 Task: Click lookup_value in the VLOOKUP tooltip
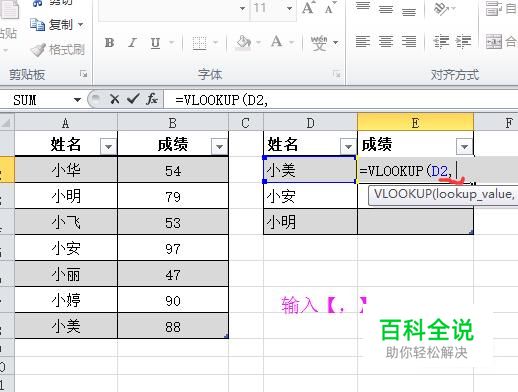(473, 195)
